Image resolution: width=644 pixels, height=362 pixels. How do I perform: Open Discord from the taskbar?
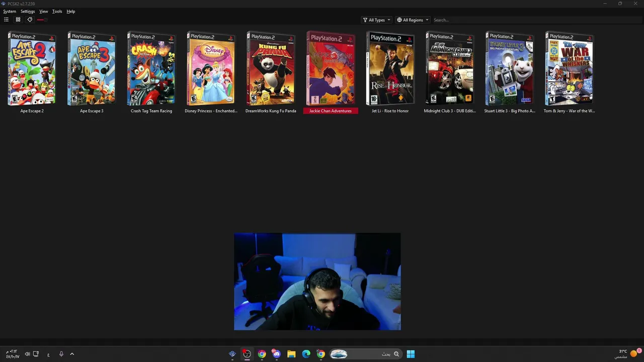[276, 354]
